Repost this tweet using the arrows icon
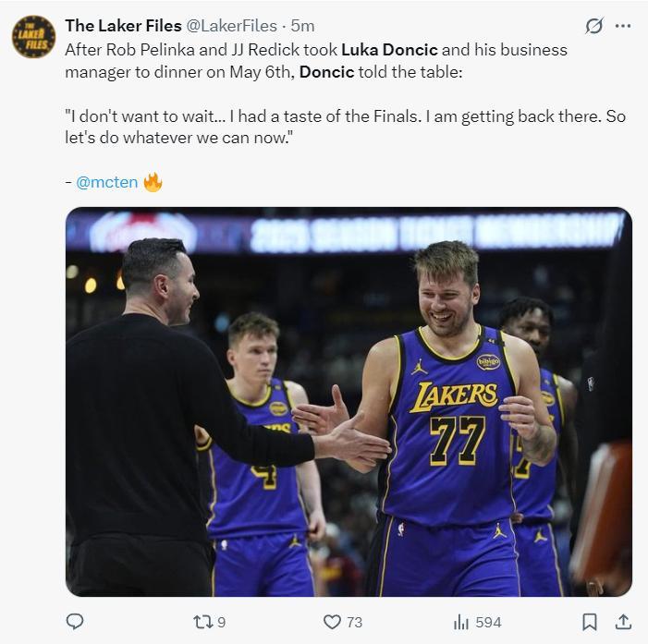 (x=202, y=622)
